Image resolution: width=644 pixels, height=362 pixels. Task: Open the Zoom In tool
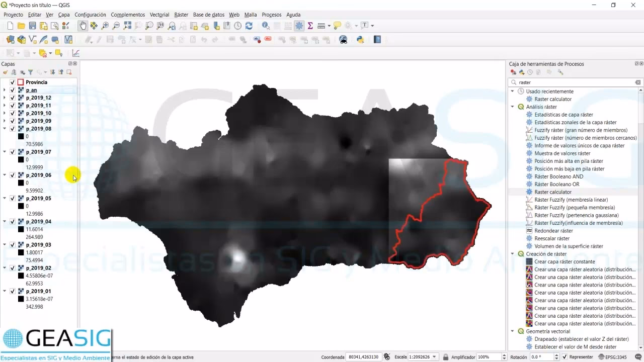[x=104, y=26]
